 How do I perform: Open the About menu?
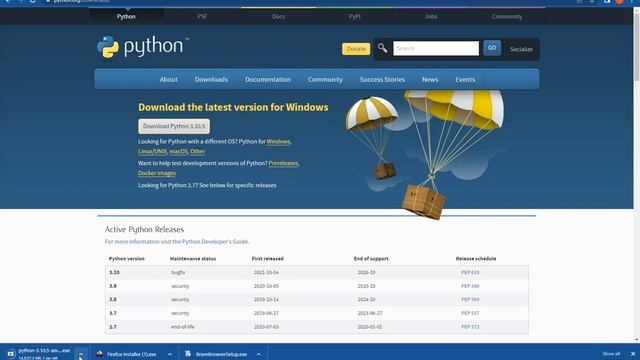tap(169, 80)
